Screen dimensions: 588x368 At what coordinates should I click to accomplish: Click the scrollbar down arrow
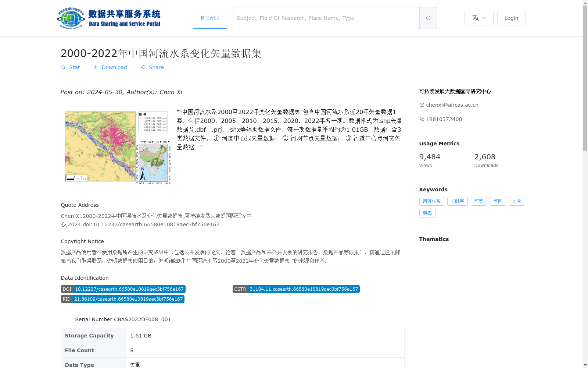pyautogui.click(x=585, y=365)
